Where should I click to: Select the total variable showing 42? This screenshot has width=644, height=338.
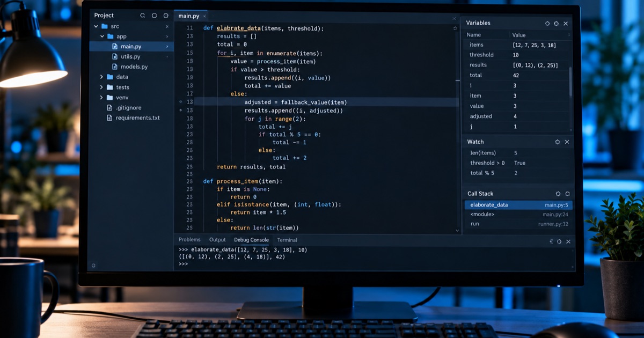click(516, 75)
